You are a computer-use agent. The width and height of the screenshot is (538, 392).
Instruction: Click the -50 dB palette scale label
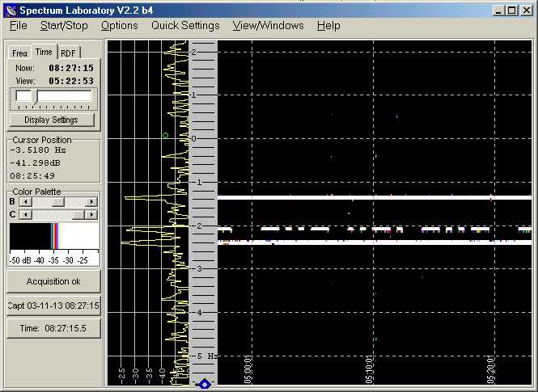[x=20, y=261]
